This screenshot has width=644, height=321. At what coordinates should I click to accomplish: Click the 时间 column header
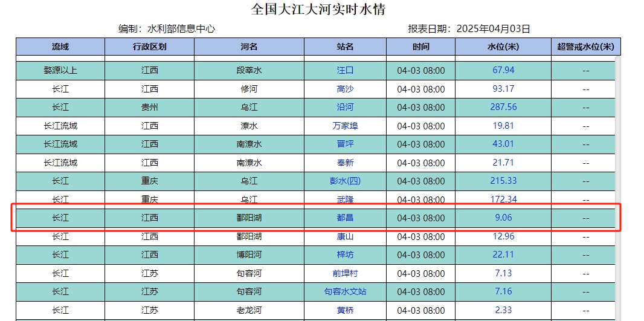click(420, 47)
